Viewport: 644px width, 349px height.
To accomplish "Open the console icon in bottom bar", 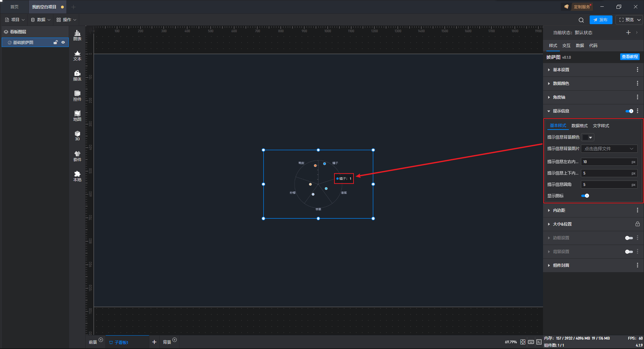I will coord(539,342).
